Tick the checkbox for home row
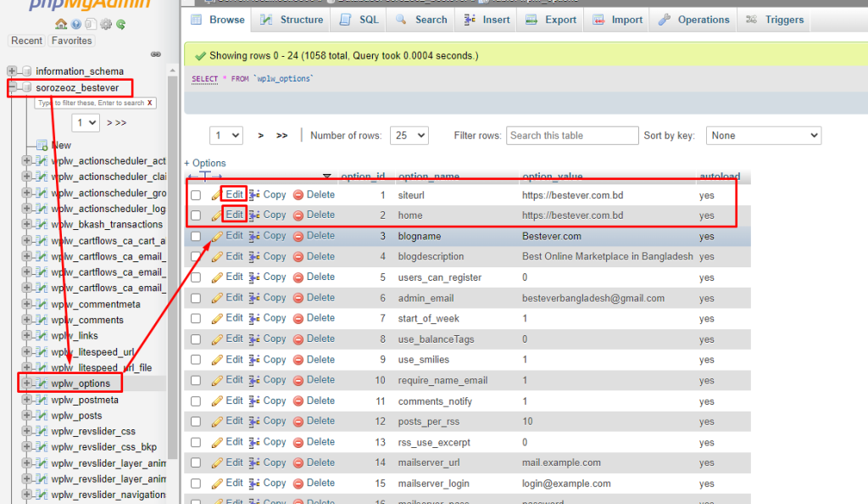The image size is (868, 504). pos(196,216)
